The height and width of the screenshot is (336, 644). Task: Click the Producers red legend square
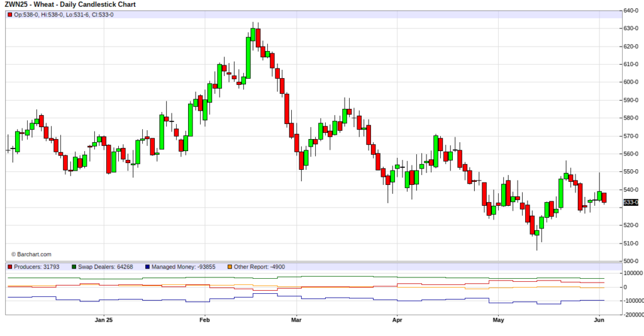[x=10, y=267]
